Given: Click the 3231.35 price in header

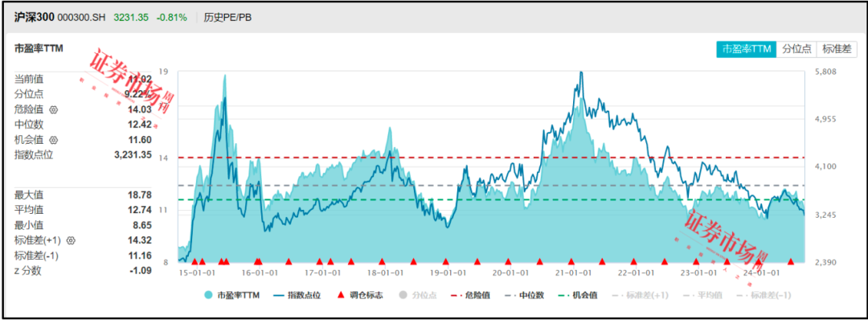Looking at the screenshot, I should point(131,17).
